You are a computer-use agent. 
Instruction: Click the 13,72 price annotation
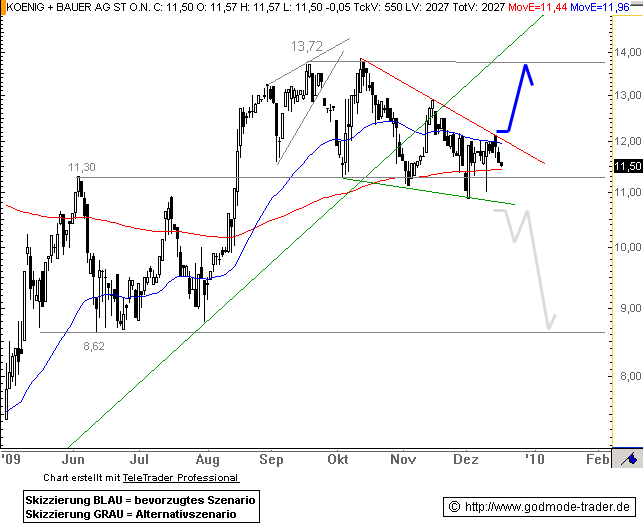point(307,46)
